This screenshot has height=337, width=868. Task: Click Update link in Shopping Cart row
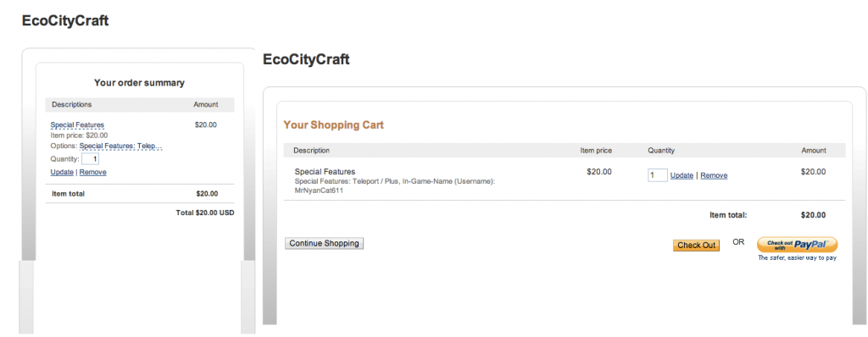[682, 175]
